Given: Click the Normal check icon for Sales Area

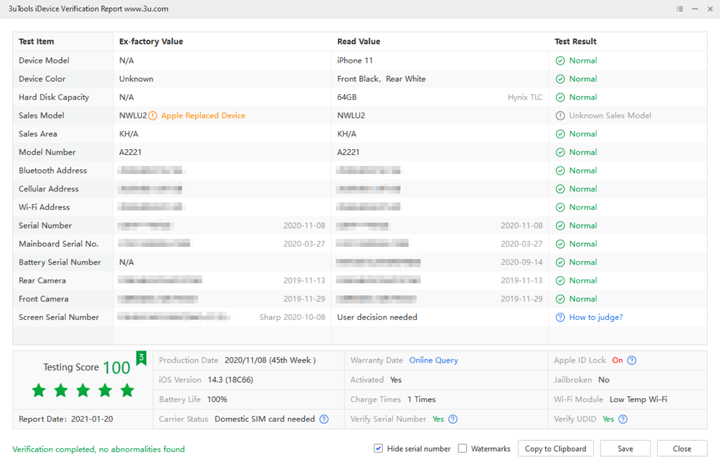Looking at the screenshot, I should coord(560,134).
